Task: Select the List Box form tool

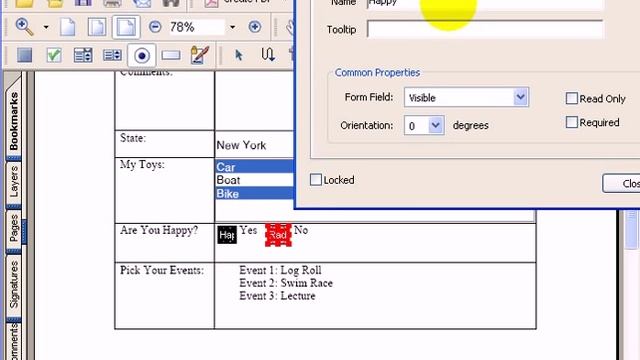Action: [x=112, y=55]
